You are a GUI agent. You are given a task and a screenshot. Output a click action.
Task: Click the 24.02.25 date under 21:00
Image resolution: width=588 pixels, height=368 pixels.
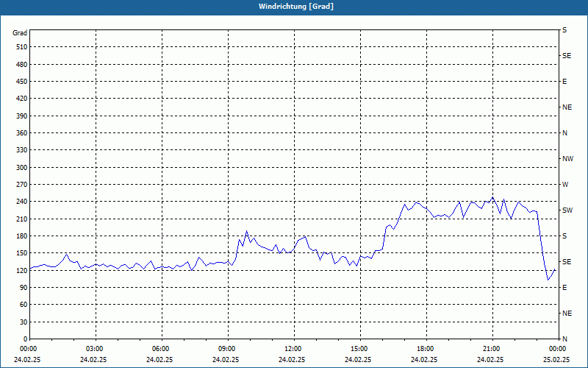[490, 360]
